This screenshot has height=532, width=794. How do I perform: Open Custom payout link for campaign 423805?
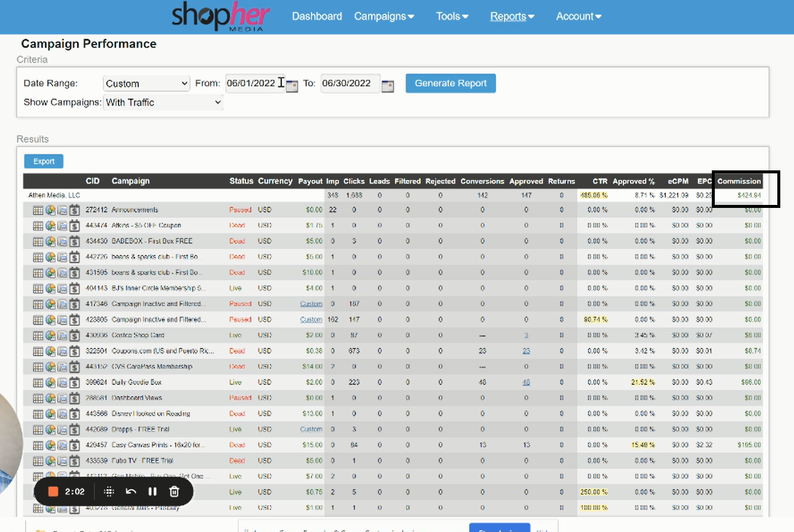pyautogui.click(x=311, y=319)
